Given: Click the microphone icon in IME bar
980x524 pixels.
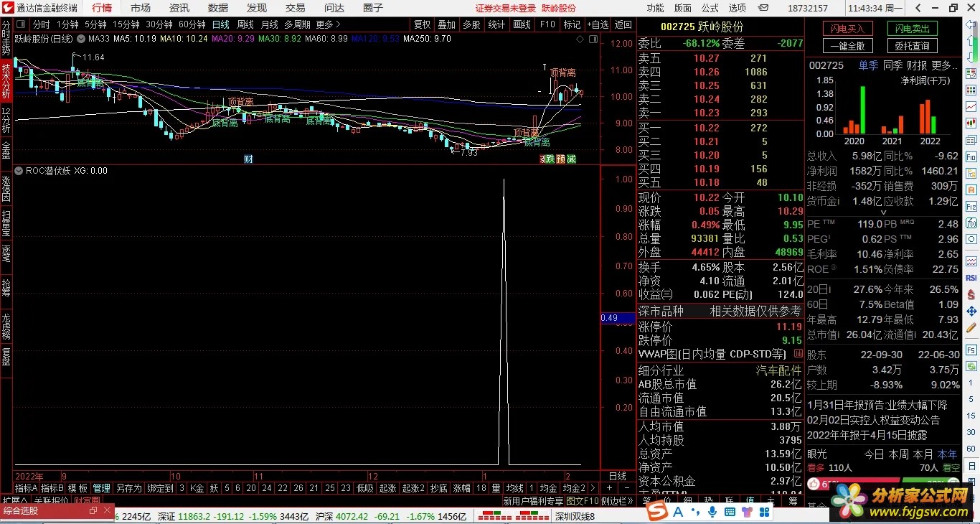Looking at the screenshot, I should [x=712, y=511].
